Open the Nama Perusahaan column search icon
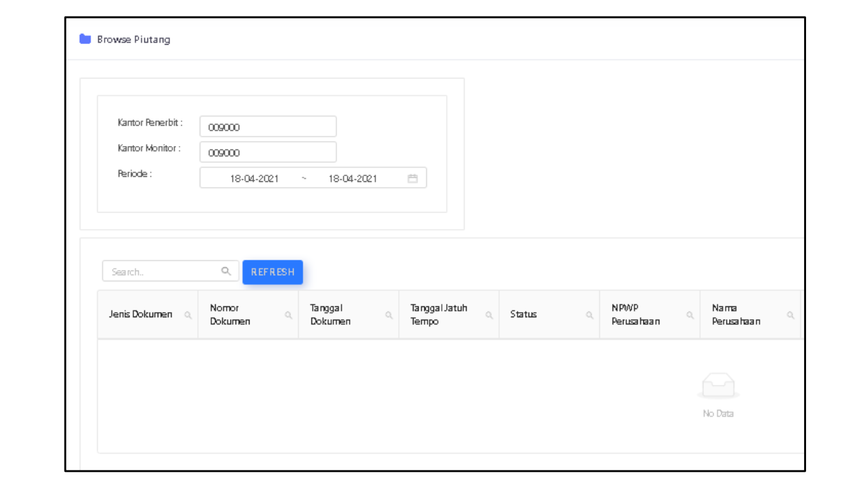Image resolution: width=868 pixels, height=480 pixels. coord(790,315)
